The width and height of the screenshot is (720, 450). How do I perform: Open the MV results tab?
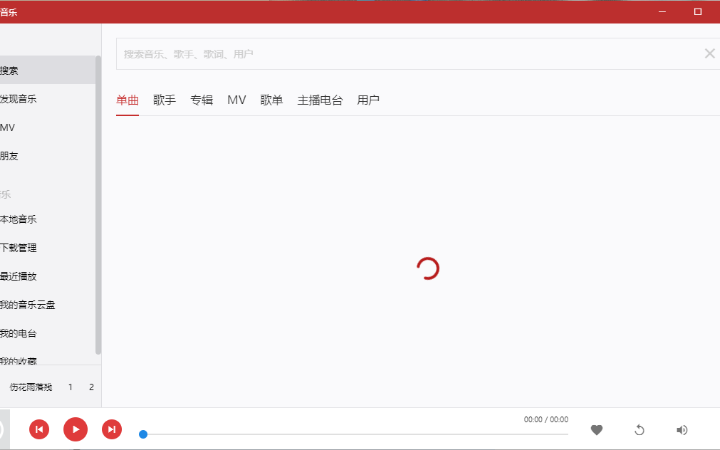pyautogui.click(x=236, y=100)
